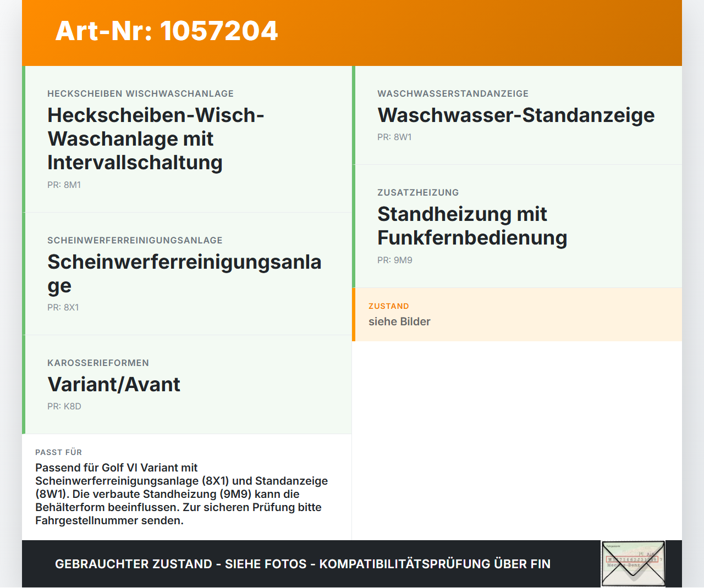The image size is (704, 588).
Task: Click the PR: 8W1 code
Action: pos(394,137)
